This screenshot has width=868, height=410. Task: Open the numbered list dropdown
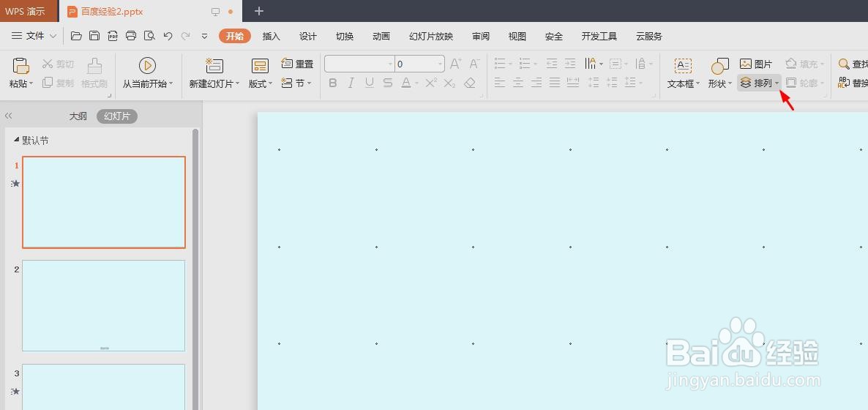(x=536, y=64)
